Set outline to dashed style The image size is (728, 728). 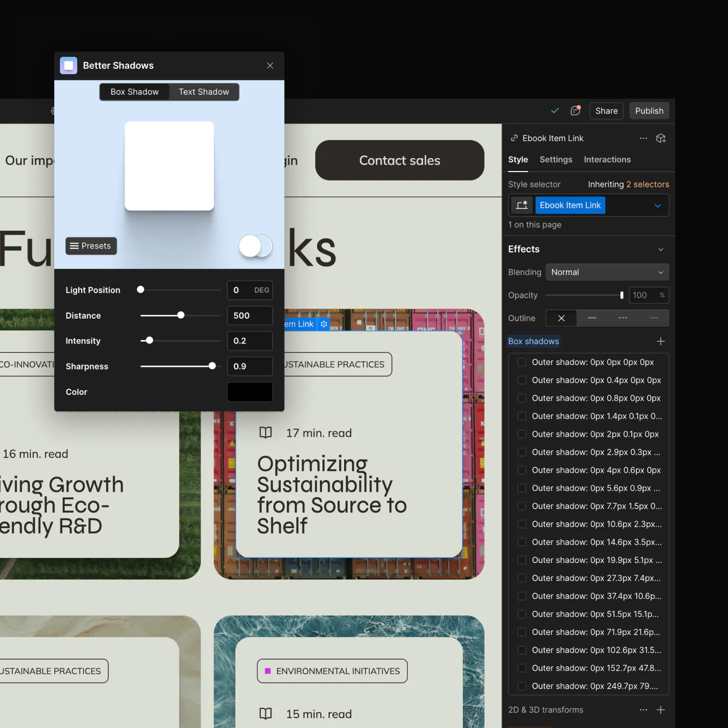point(623,318)
